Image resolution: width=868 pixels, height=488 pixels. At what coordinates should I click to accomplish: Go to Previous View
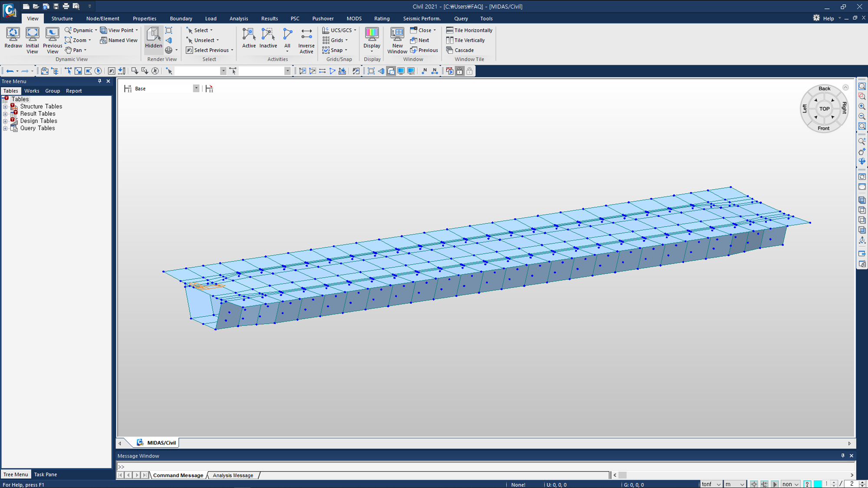click(53, 40)
